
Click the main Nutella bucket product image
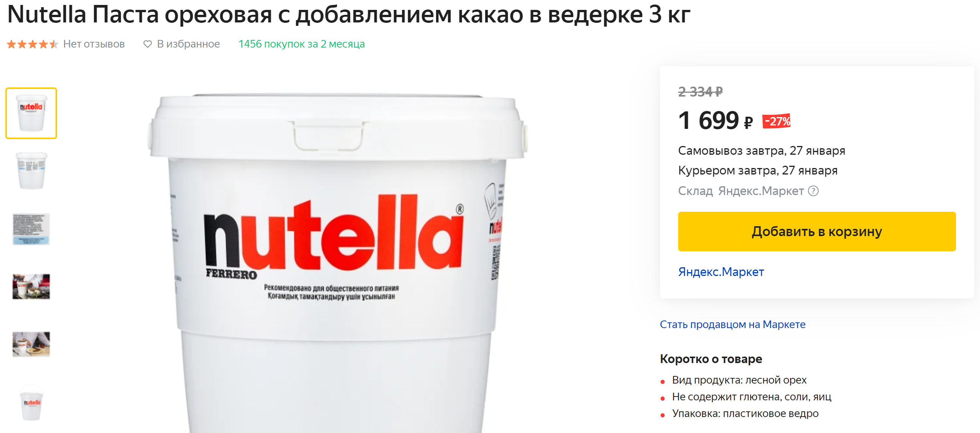click(338, 262)
